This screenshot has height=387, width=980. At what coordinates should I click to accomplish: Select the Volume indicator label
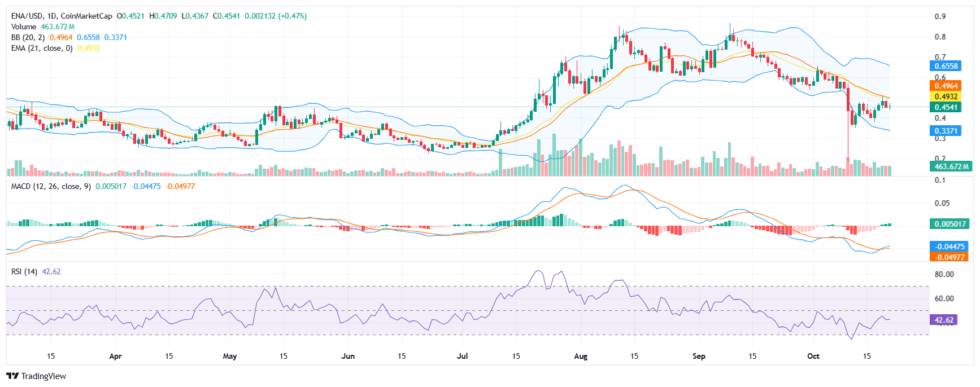point(24,27)
